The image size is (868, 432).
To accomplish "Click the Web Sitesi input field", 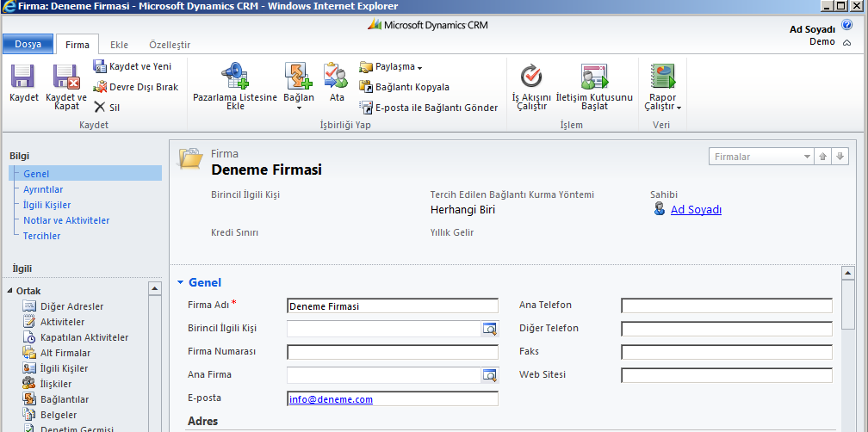I will click(726, 375).
